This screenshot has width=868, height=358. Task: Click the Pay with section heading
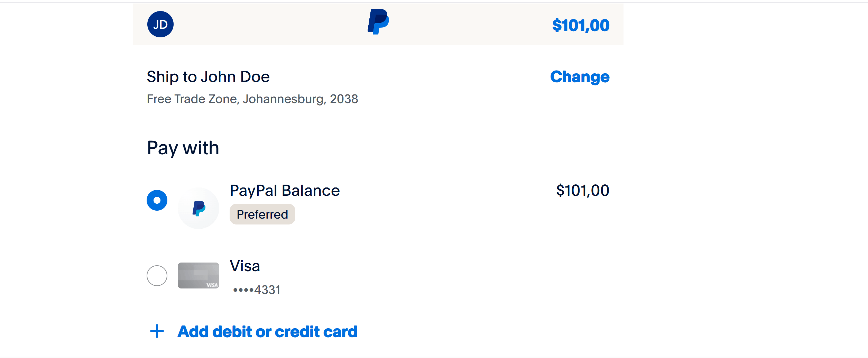coord(183,147)
